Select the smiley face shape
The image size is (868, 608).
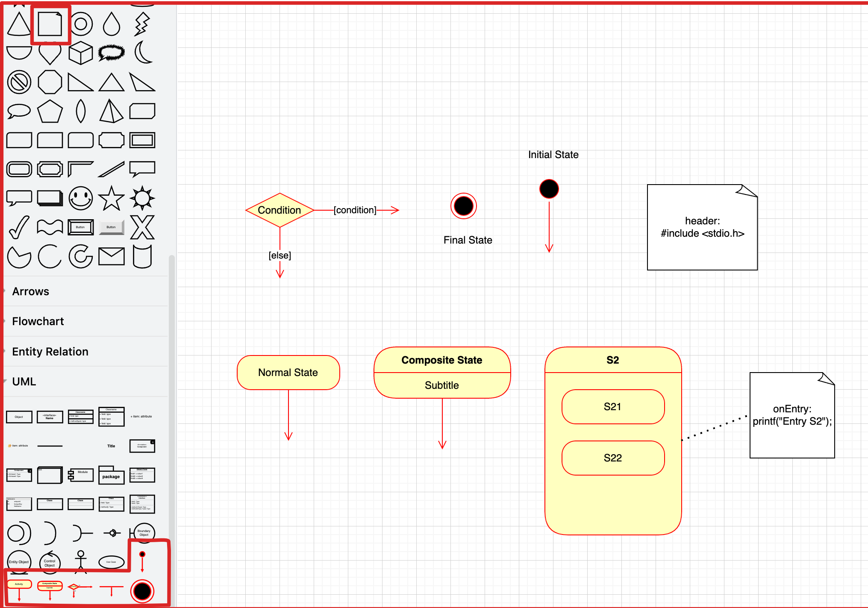[x=81, y=198]
